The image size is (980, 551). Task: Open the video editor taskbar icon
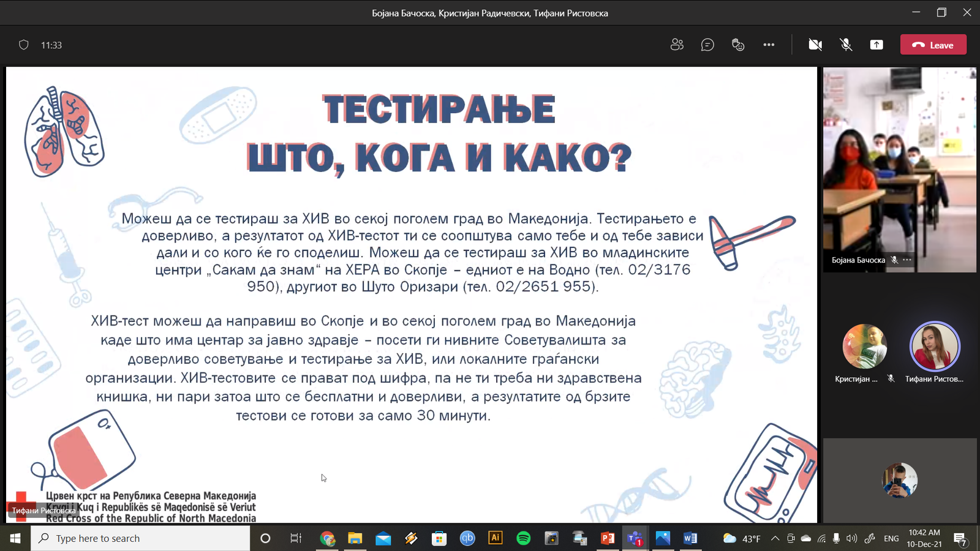551,538
